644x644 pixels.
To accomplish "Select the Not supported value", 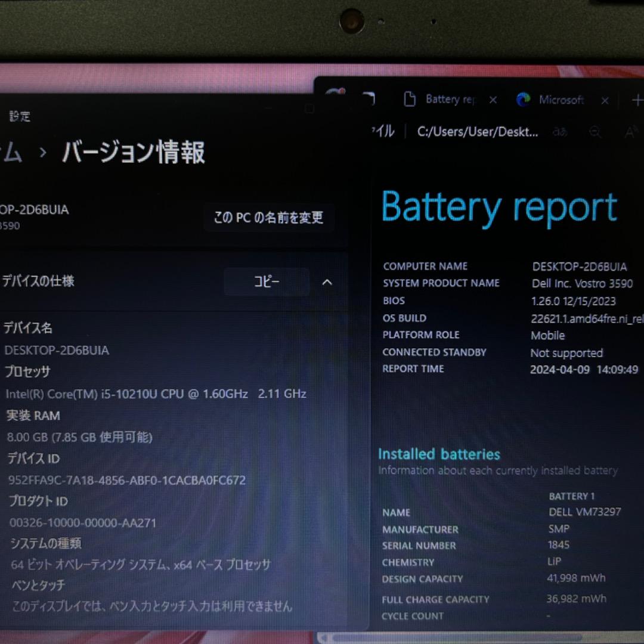I will [x=567, y=353].
